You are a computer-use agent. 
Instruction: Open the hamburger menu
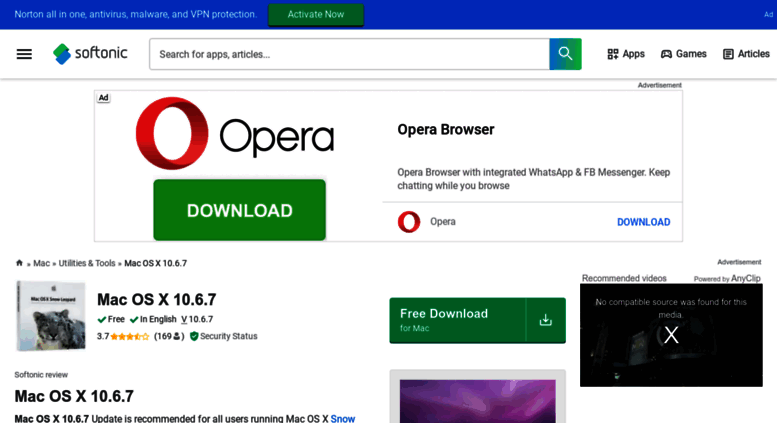pyautogui.click(x=24, y=54)
